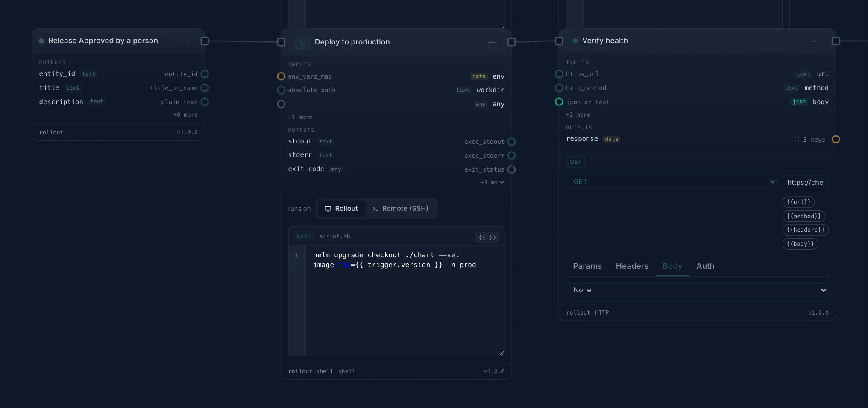Insert the {{headers}} template chip
This screenshot has height=408, width=868.
[x=805, y=230]
